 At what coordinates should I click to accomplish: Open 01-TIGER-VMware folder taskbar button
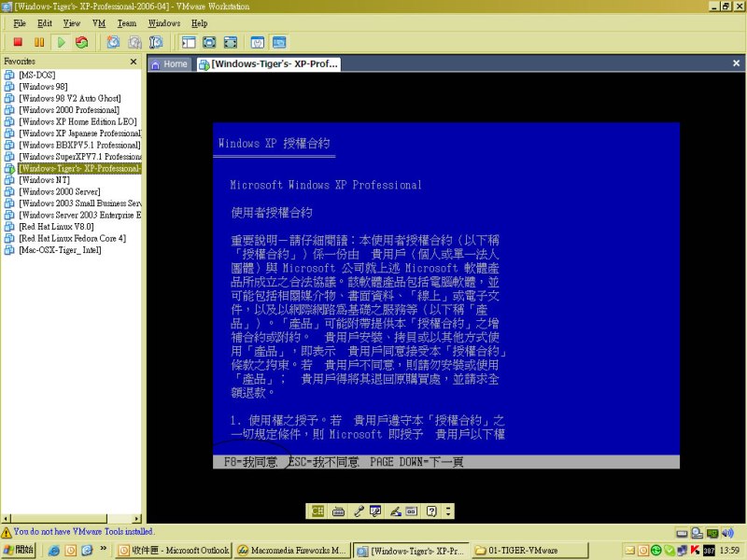click(x=530, y=551)
